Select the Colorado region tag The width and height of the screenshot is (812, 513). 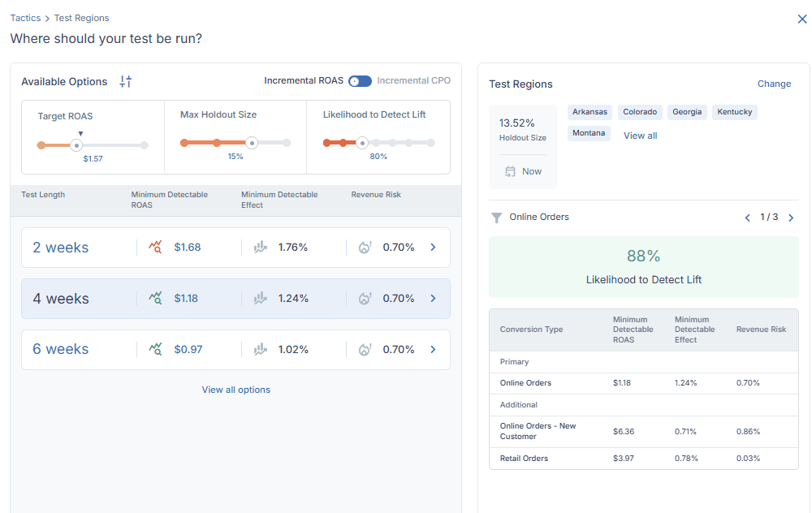pyautogui.click(x=640, y=112)
